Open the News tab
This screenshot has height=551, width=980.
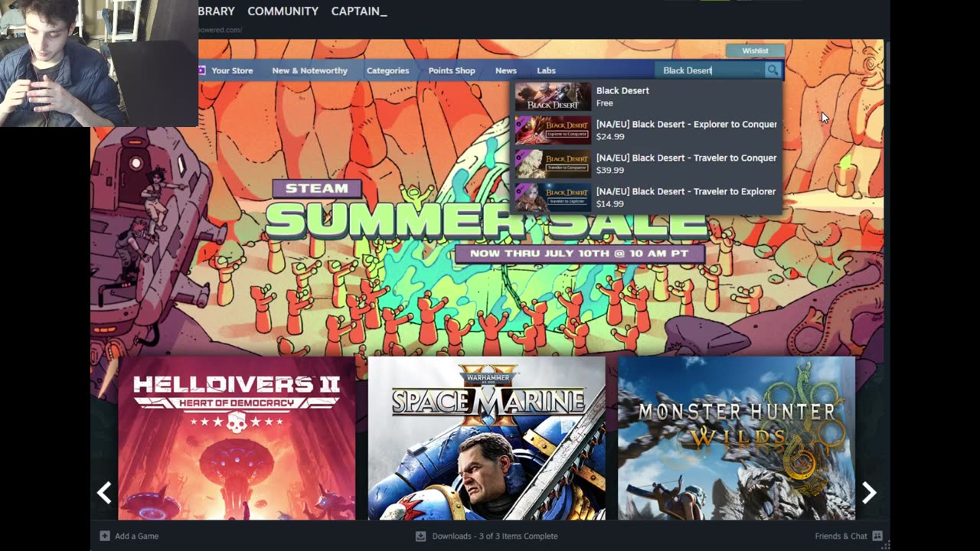506,70
